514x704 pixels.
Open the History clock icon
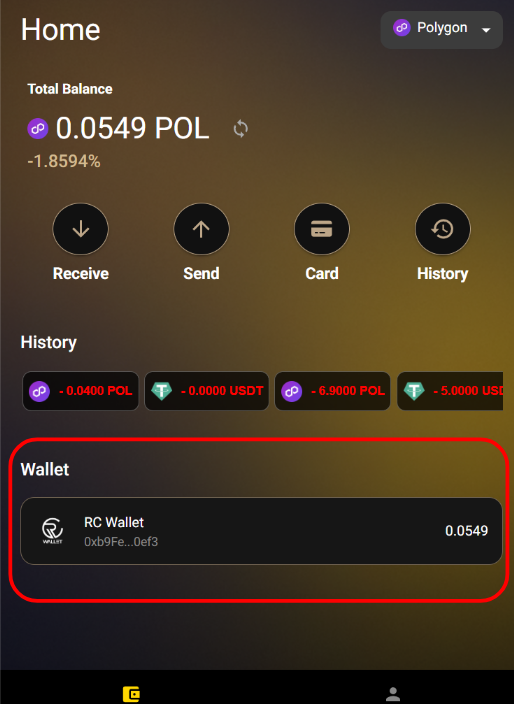click(x=443, y=229)
